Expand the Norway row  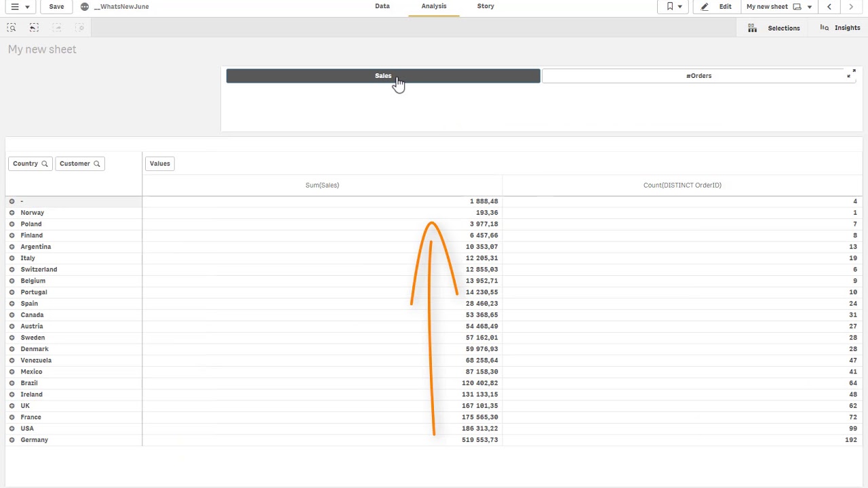pos(12,213)
